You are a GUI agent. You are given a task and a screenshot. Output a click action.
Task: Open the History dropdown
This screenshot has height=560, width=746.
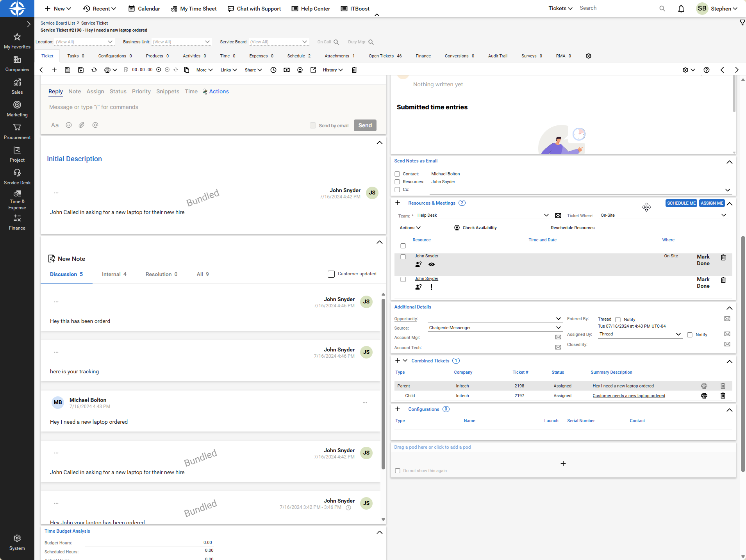[x=333, y=70]
